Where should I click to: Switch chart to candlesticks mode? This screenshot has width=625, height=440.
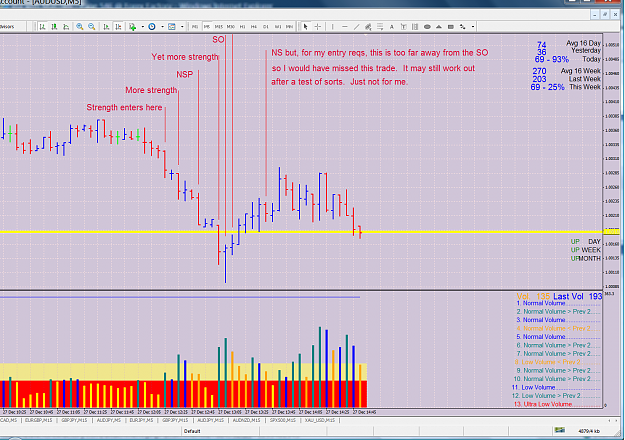pos(54,27)
